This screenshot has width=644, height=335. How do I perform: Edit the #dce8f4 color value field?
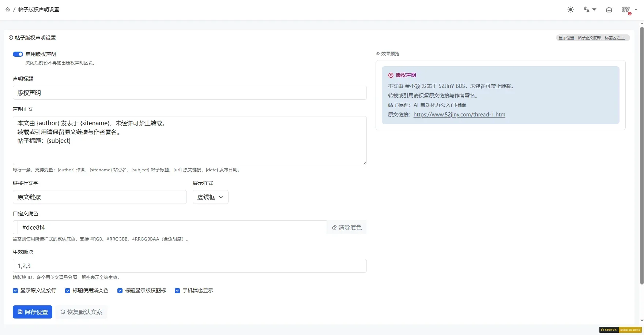tap(172, 227)
